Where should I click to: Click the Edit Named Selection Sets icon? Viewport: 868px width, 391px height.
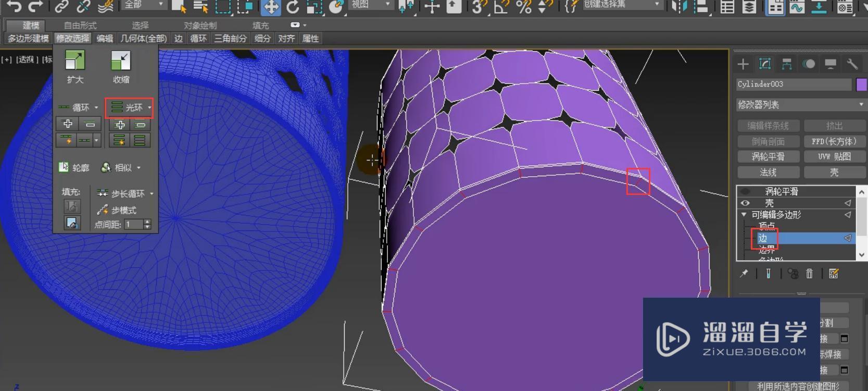[571, 6]
